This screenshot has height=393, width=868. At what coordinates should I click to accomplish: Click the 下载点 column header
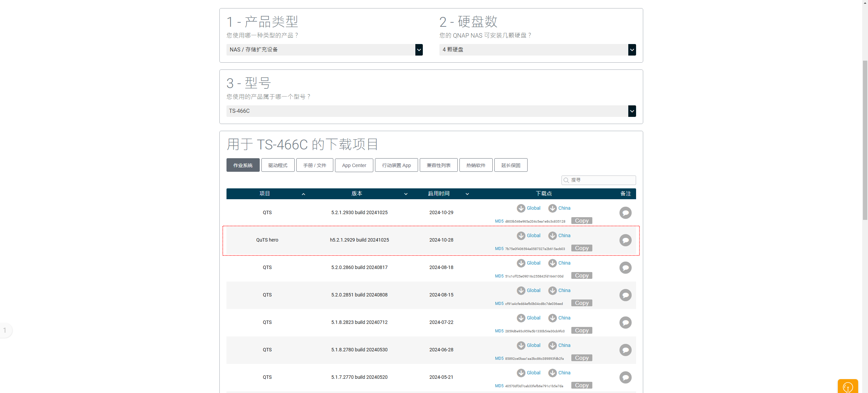(x=544, y=194)
